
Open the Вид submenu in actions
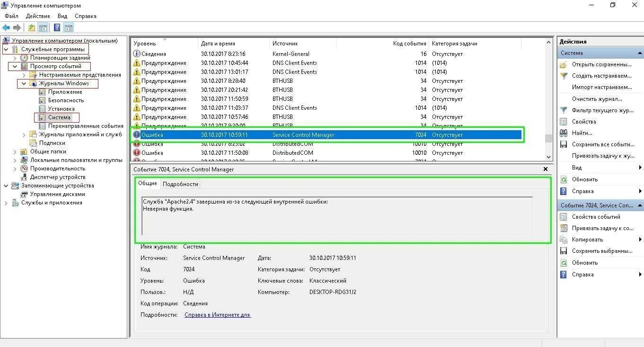[x=600, y=168]
